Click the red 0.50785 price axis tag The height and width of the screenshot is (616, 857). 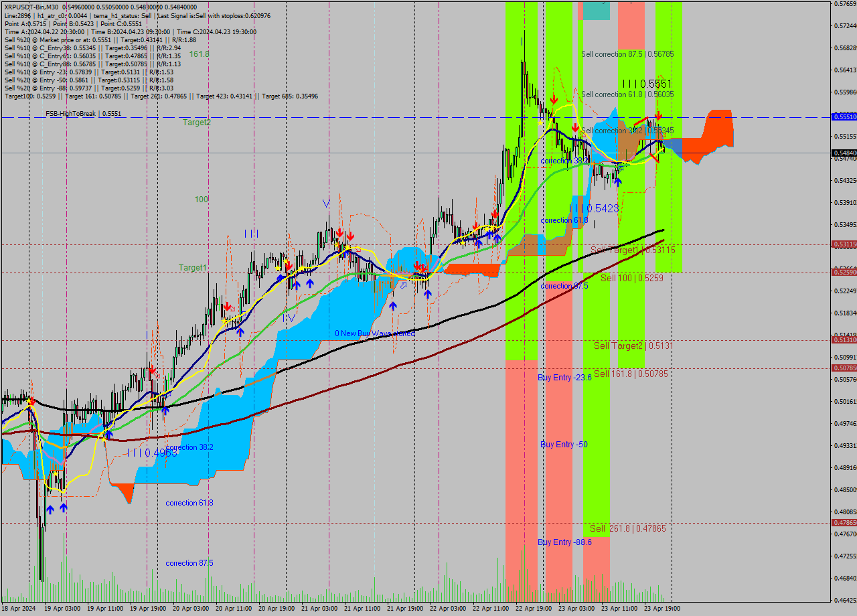pos(844,368)
